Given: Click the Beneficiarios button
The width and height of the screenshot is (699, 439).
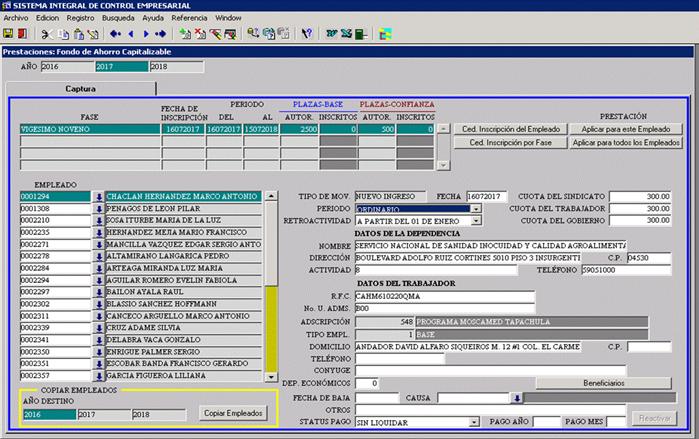Looking at the screenshot, I should tap(603, 383).
